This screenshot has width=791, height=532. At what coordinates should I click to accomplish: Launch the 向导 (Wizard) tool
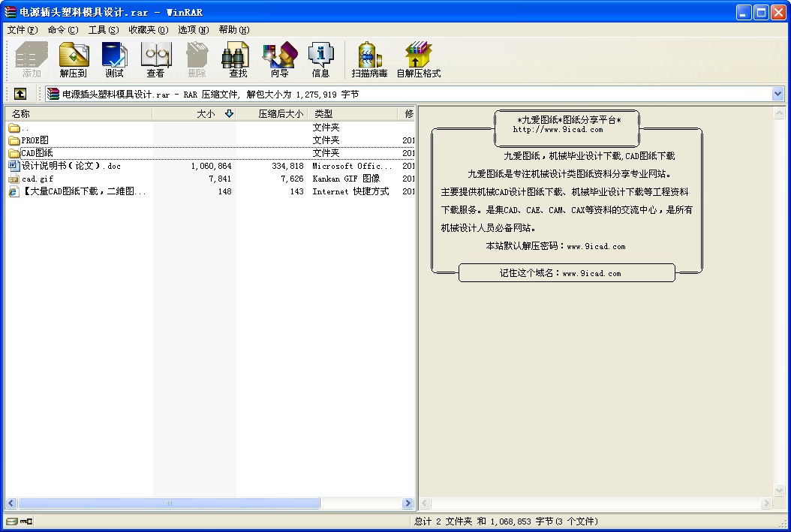[x=279, y=59]
